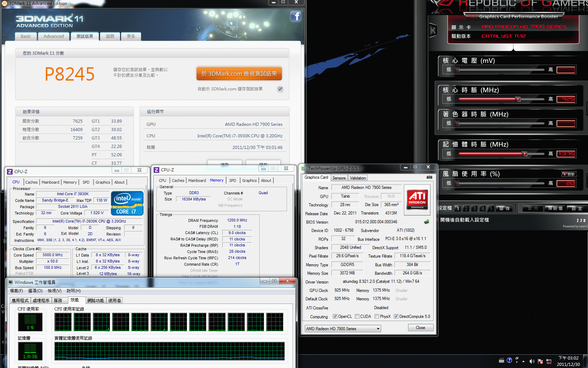Screen dimensions: 588x368
Task: Adjust the fan usage 風扇使用率 slider handle
Action: coord(458,183)
